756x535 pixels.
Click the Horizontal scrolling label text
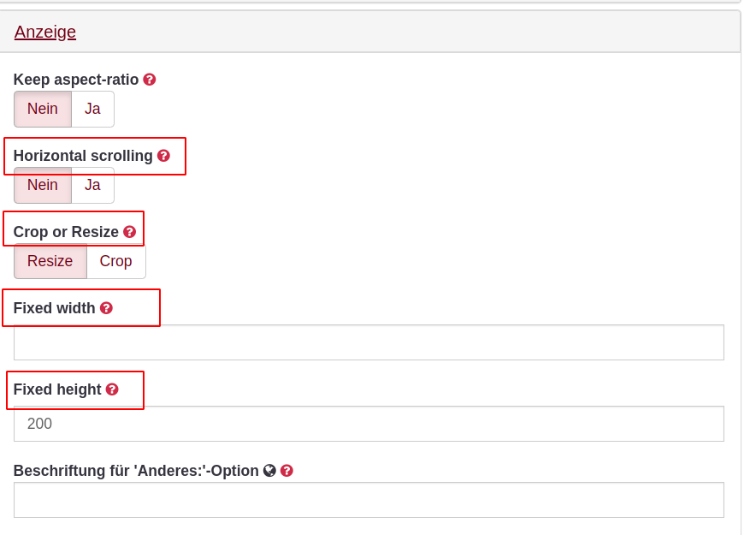tap(83, 156)
